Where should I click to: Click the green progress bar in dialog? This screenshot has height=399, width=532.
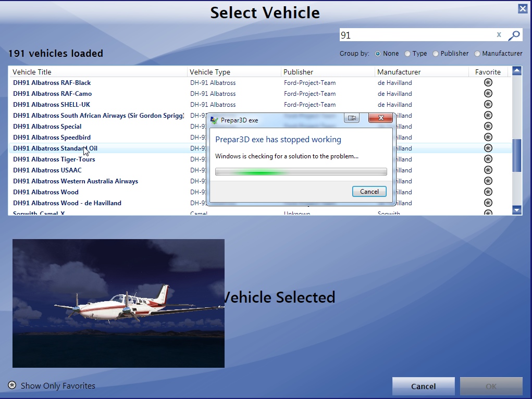[x=301, y=172]
